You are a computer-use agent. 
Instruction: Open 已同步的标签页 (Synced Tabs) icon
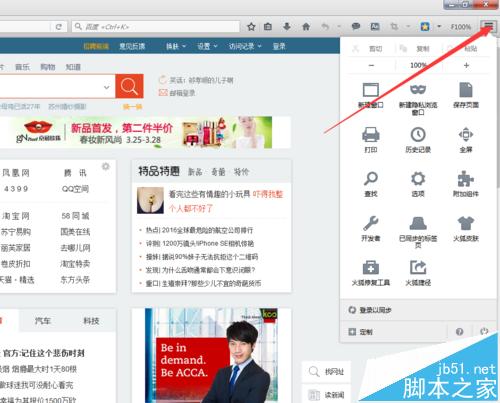[x=418, y=232]
